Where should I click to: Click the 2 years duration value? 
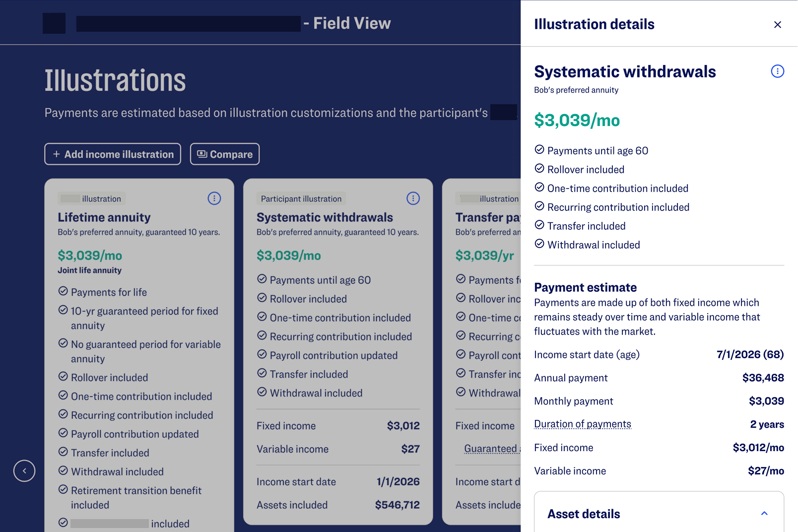click(767, 424)
